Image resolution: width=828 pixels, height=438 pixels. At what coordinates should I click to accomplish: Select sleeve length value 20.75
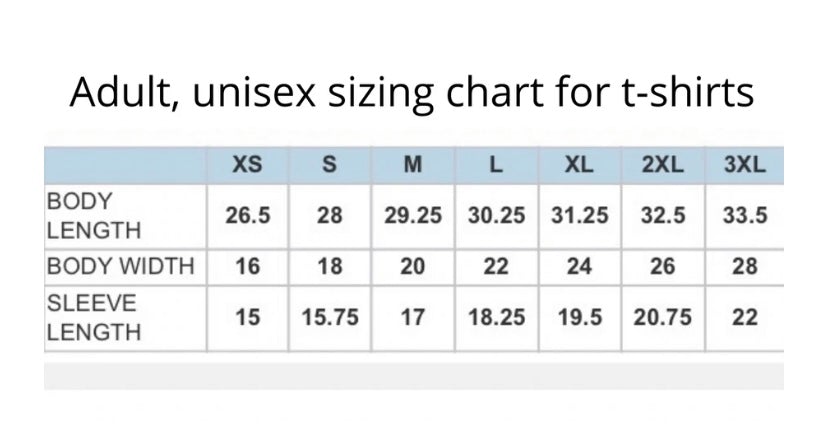tap(663, 318)
